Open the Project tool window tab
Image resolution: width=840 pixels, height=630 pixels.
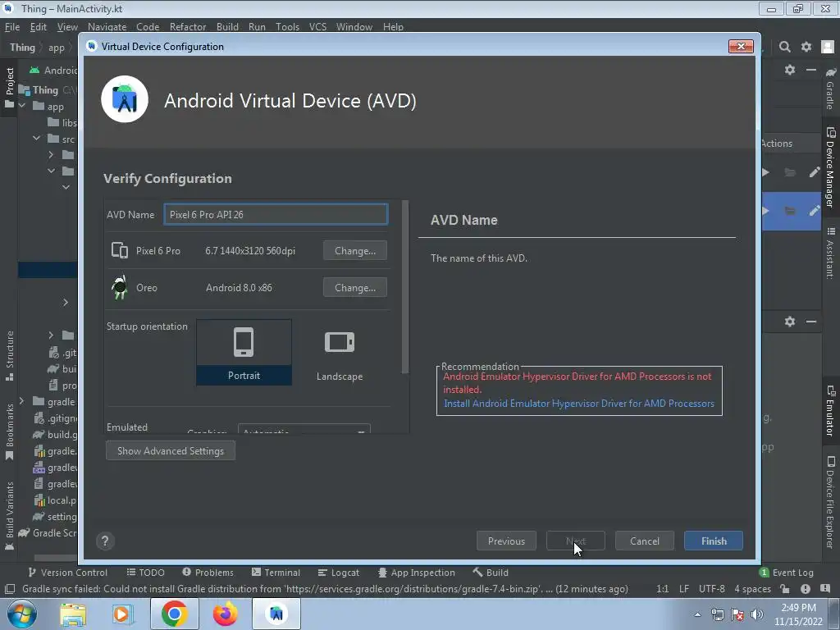click(x=10, y=89)
